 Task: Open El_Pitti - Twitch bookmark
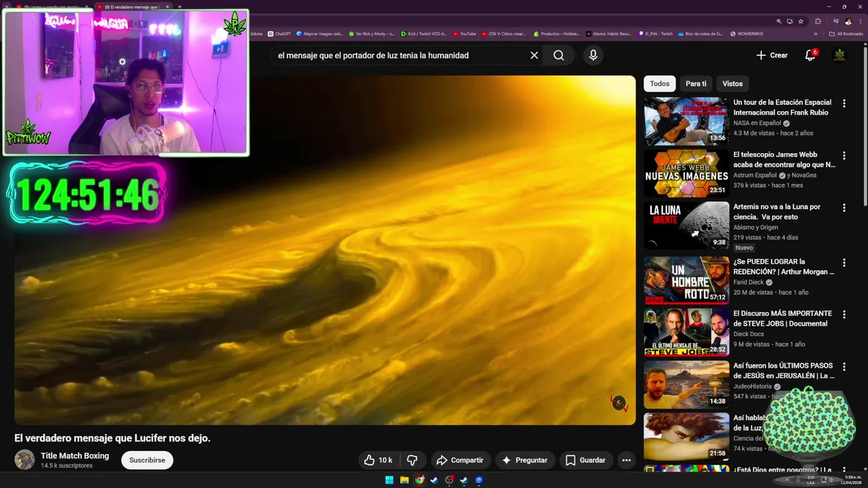[655, 33]
